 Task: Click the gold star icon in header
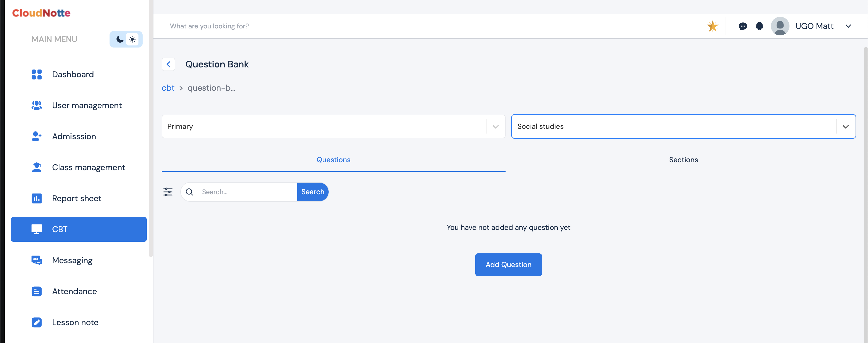[712, 26]
